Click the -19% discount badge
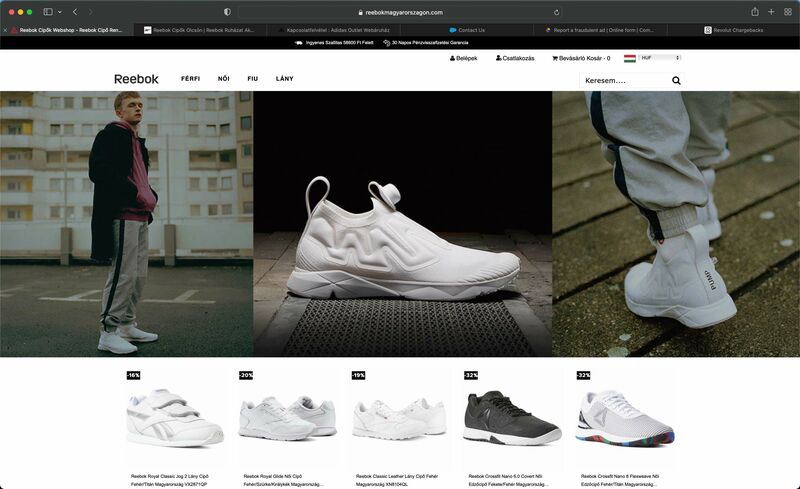 pos(358,375)
